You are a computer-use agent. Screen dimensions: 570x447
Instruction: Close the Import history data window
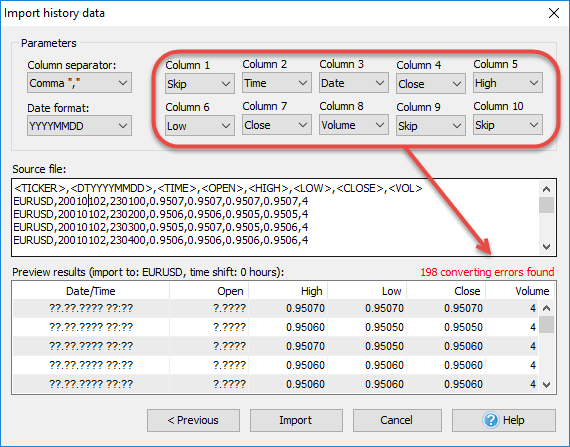pos(554,13)
